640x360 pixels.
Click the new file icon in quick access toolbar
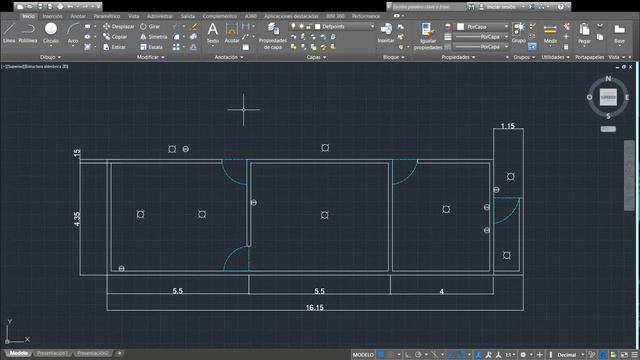20,7
